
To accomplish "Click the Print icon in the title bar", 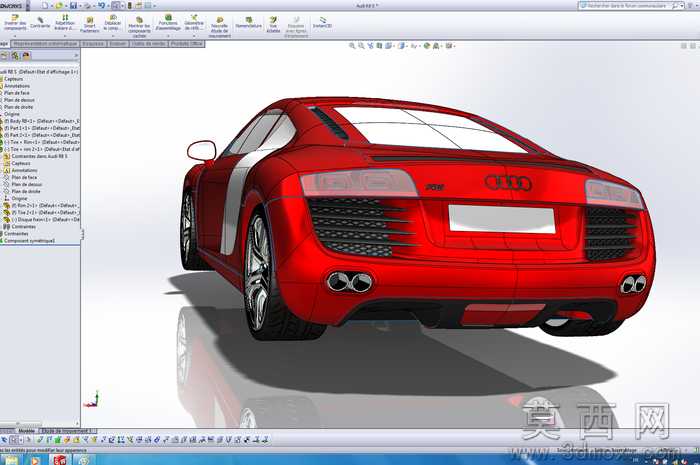I will pos(88,6).
